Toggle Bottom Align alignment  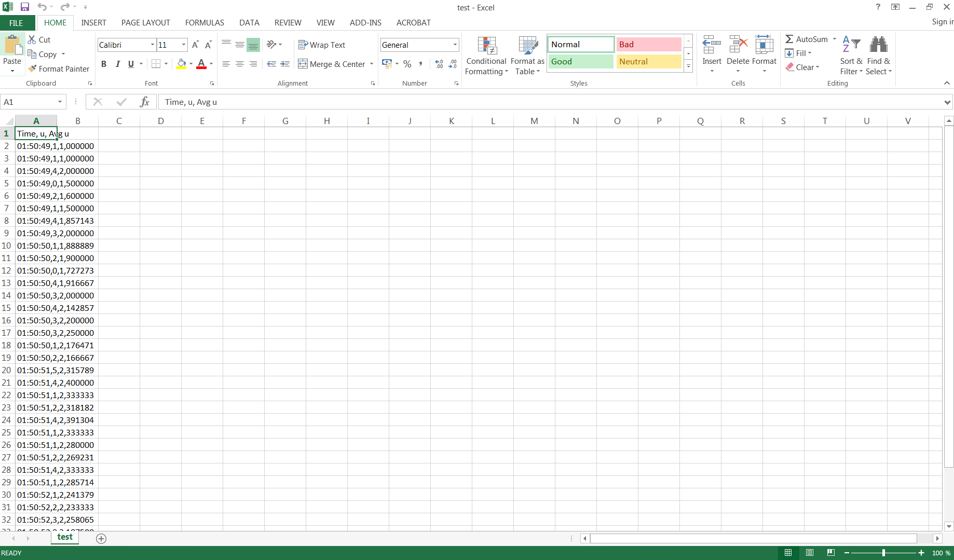[x=253, y=45]
